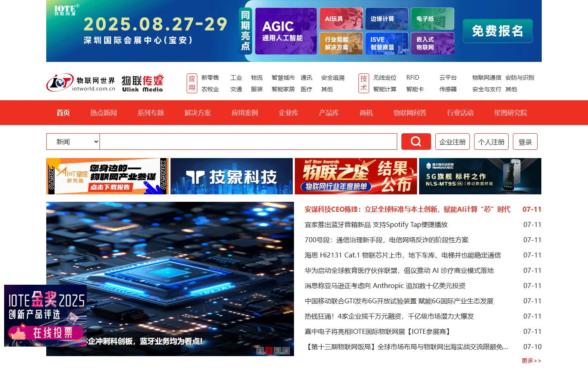Click the 传感器 technology link

448,89
